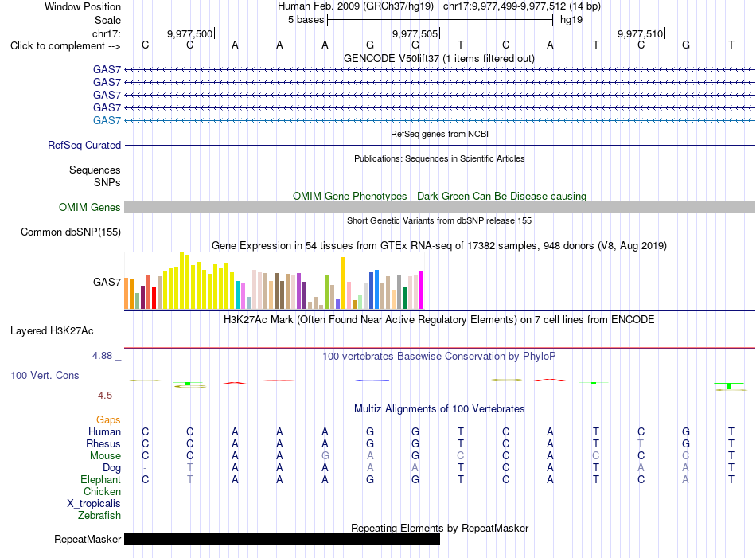Click the green PhyloP bar at last base
This screenshot has width=756, height=558.
click(729, 386)
